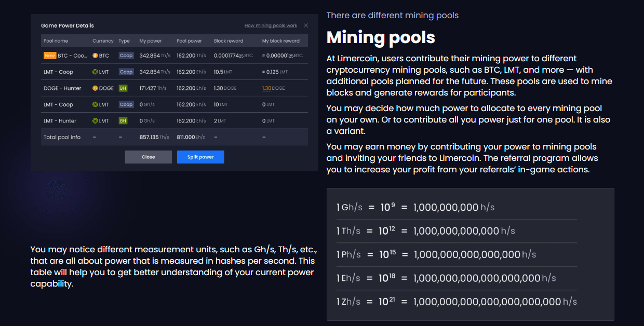Click LMT icon in the 10.5 LMT reward row
The height and width of the screenshot is (326, 644).
tap(95, 72)
